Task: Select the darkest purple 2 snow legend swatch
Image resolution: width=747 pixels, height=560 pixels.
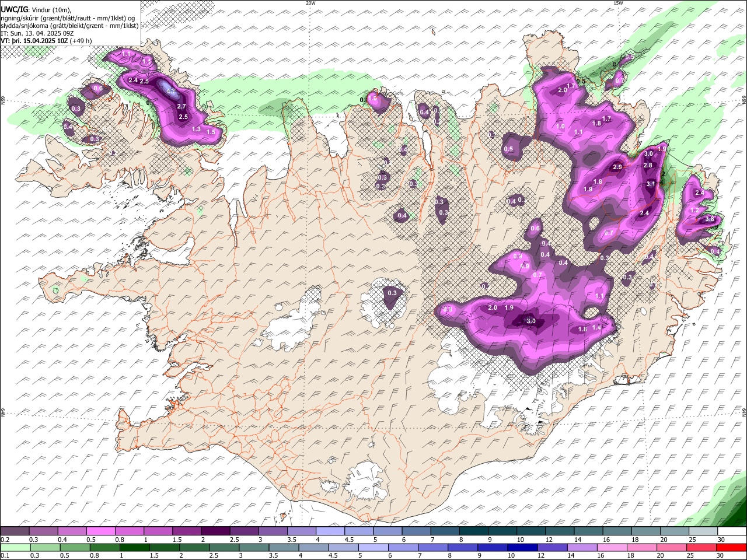Action: pos(215,531)
